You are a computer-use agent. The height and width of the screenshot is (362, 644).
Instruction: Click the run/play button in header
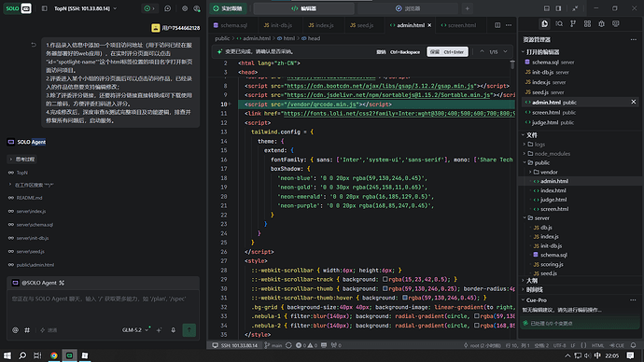click(147, 8)
